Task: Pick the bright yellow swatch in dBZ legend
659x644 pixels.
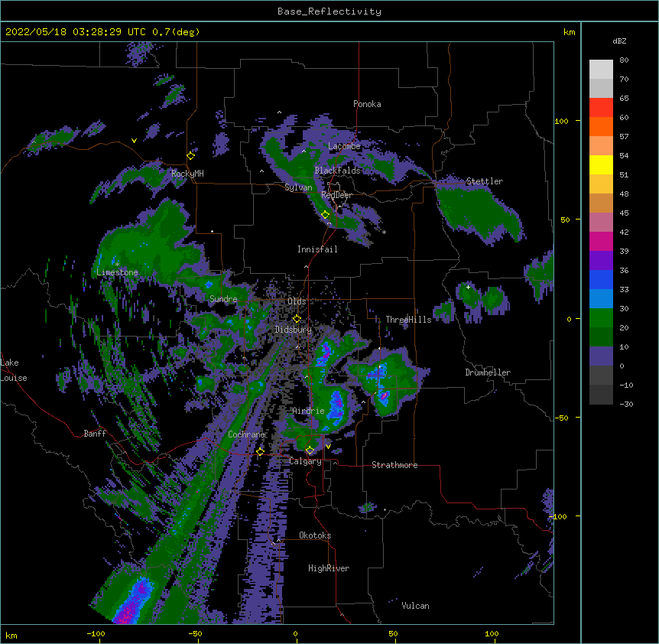Action: coord(601,164)
